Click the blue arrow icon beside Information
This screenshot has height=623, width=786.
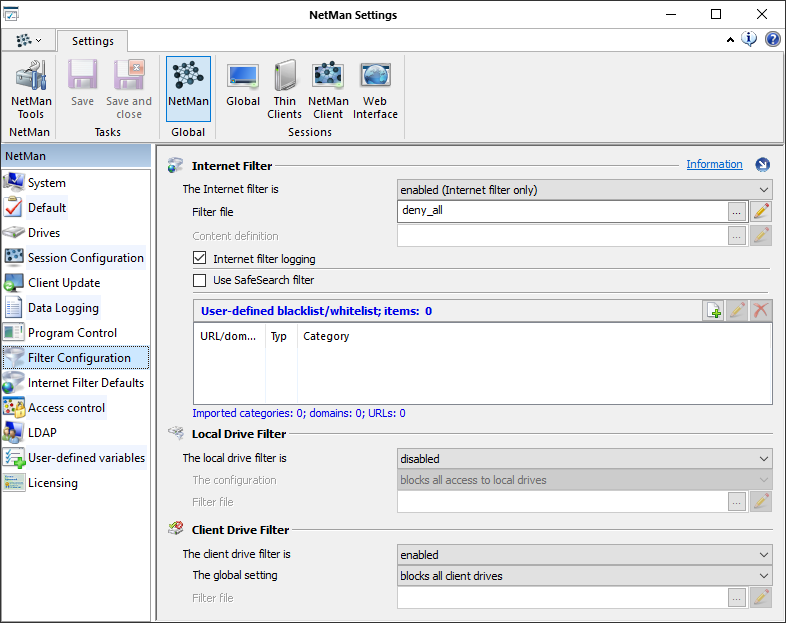click(762, 165)
